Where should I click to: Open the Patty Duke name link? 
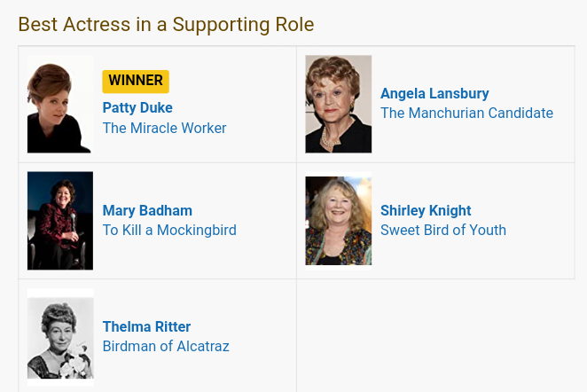click(137, 108)
